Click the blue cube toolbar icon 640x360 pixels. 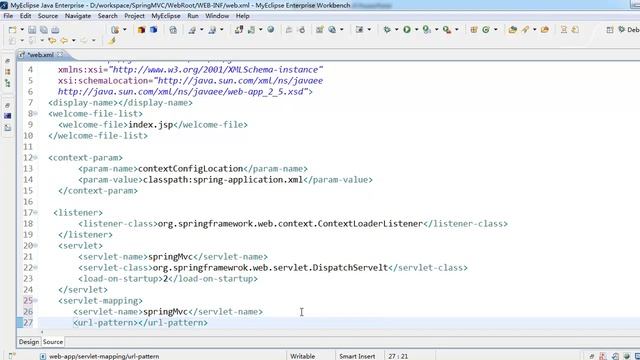(x=153, y=30)
